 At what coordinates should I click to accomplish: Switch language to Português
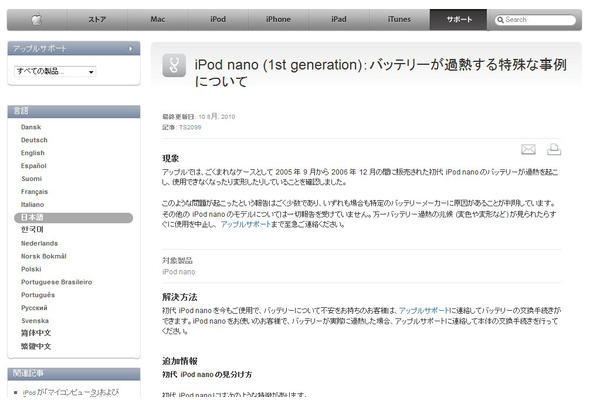(38, 295)
